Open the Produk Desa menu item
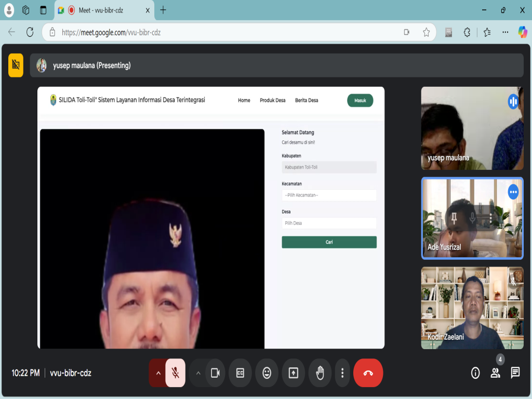 [272, 100]
